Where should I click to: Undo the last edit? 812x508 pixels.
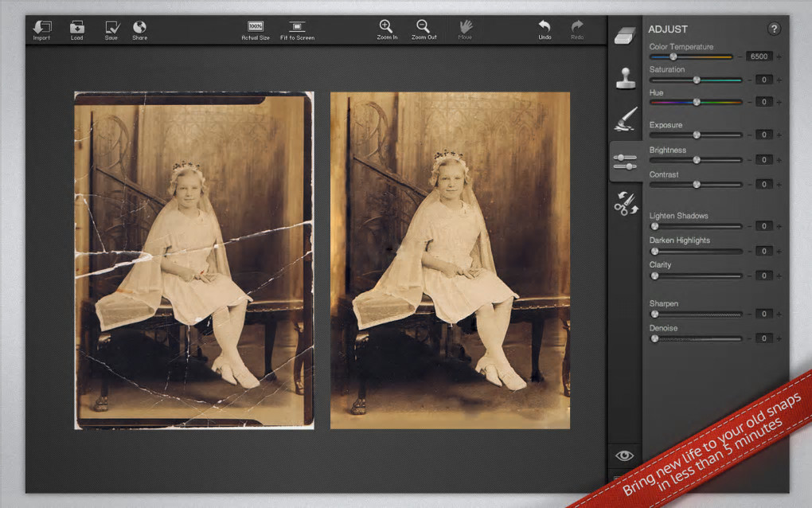[x=545, y=29]
